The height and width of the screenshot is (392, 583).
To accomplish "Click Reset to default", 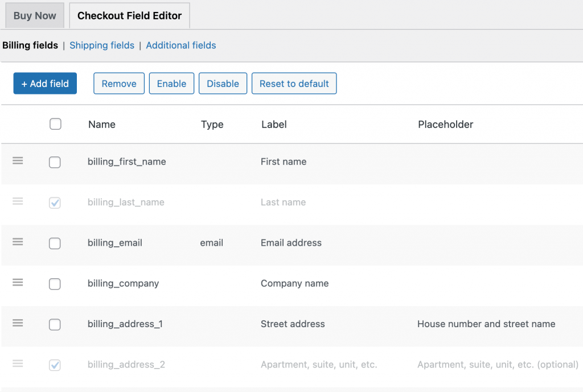I will pos(294,83).
